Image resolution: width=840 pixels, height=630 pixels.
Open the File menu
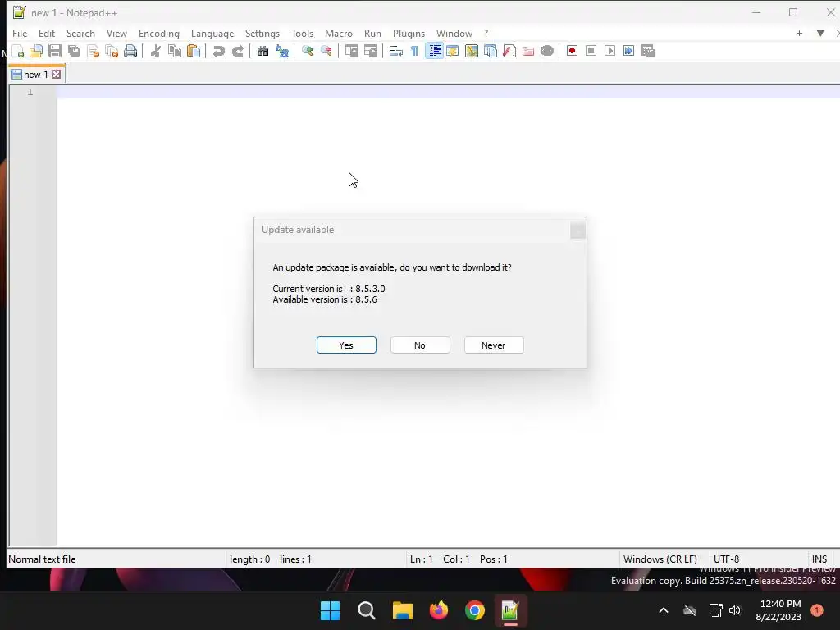20,33
